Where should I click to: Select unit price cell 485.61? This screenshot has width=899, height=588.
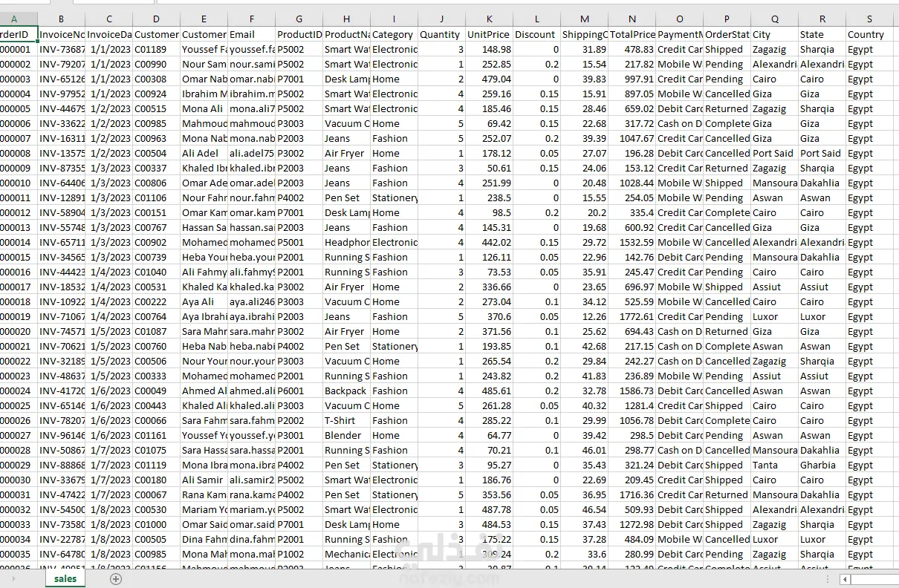point(490,391)
